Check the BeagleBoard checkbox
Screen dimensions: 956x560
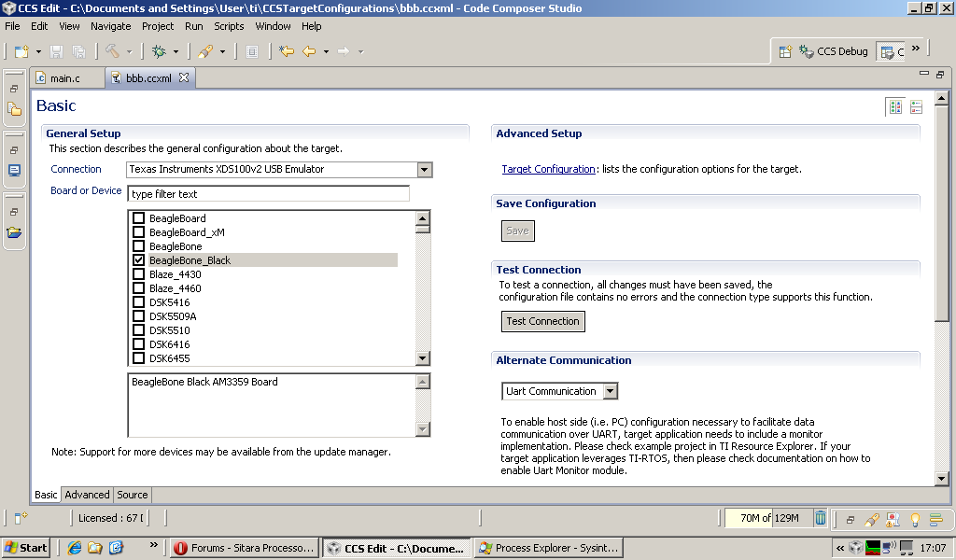click(138, 218)
